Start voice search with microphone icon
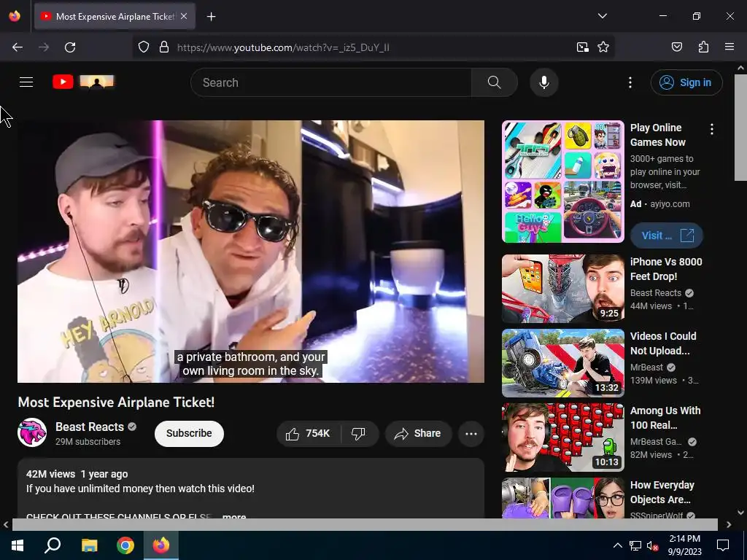747x560 pixels. [x=543, y=82]
